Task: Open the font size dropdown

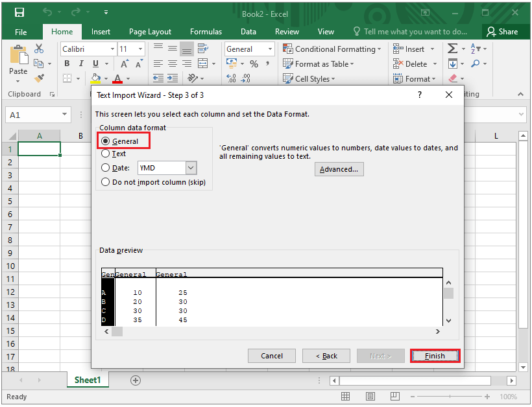Action: pos(139,49)
